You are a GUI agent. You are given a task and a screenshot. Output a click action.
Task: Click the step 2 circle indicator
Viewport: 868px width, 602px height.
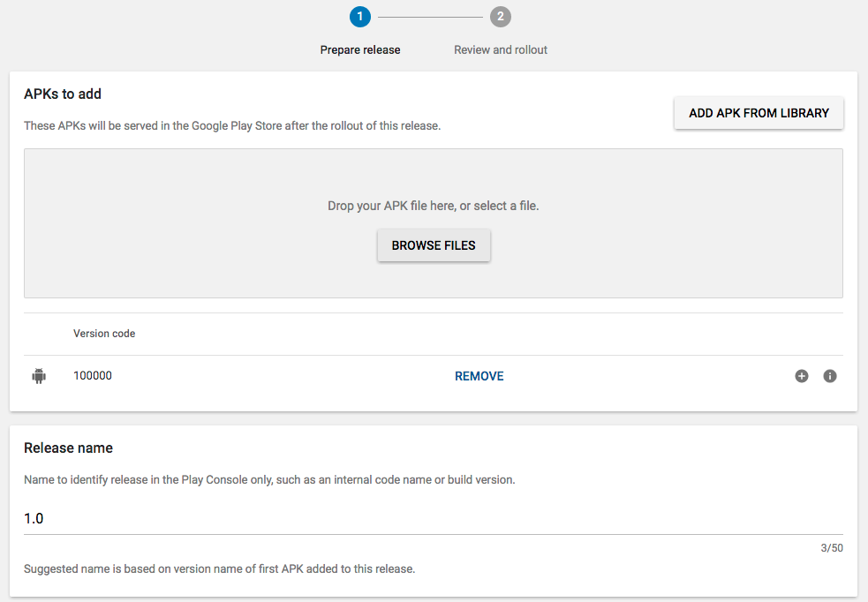click(501, 17)
